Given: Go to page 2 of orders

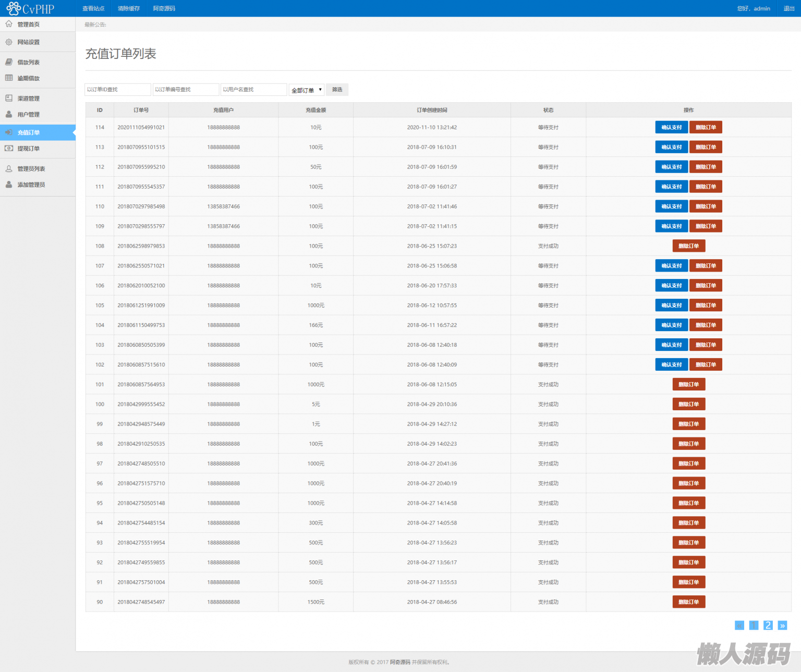Looking at the screenshot, I should [768, 625].
